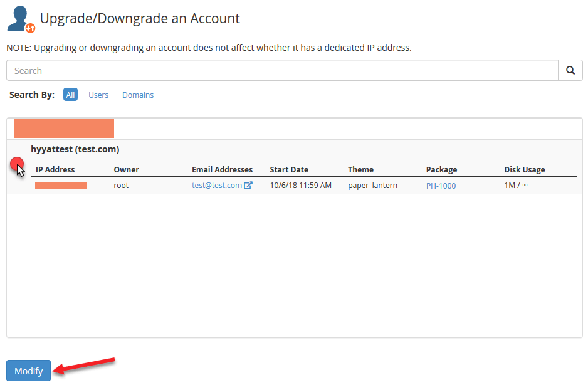Open the PH-1000 package link
The width and height of the screenshot is (588, 385).
[x=441, y=186]
